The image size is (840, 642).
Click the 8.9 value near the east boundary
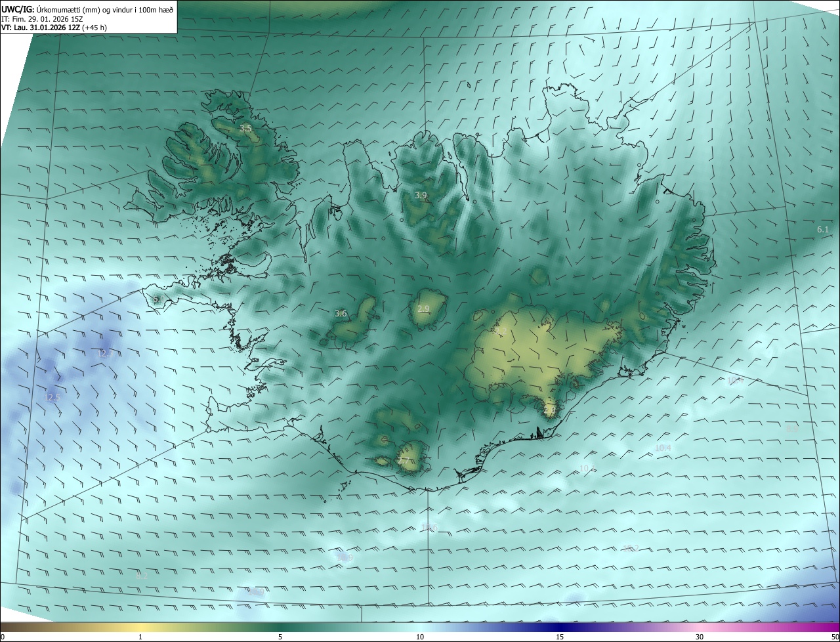(792, 429)
